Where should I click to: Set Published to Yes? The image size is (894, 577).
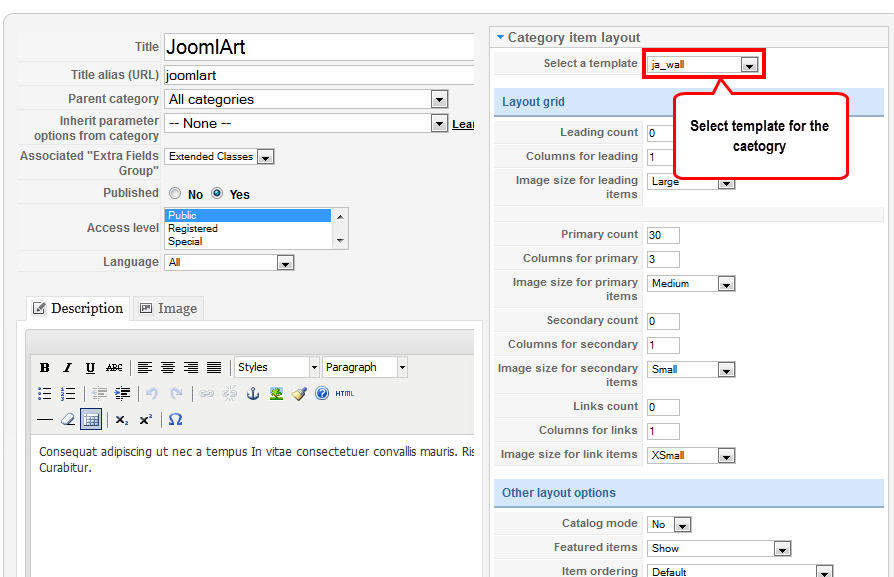click(x=217, y=193)
